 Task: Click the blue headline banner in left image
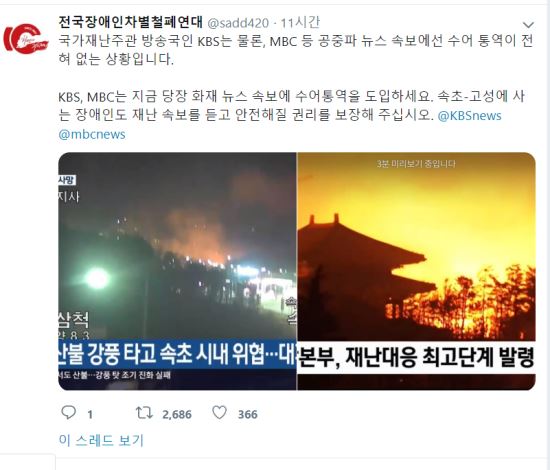pyautogui.click(x=177, y=355)
